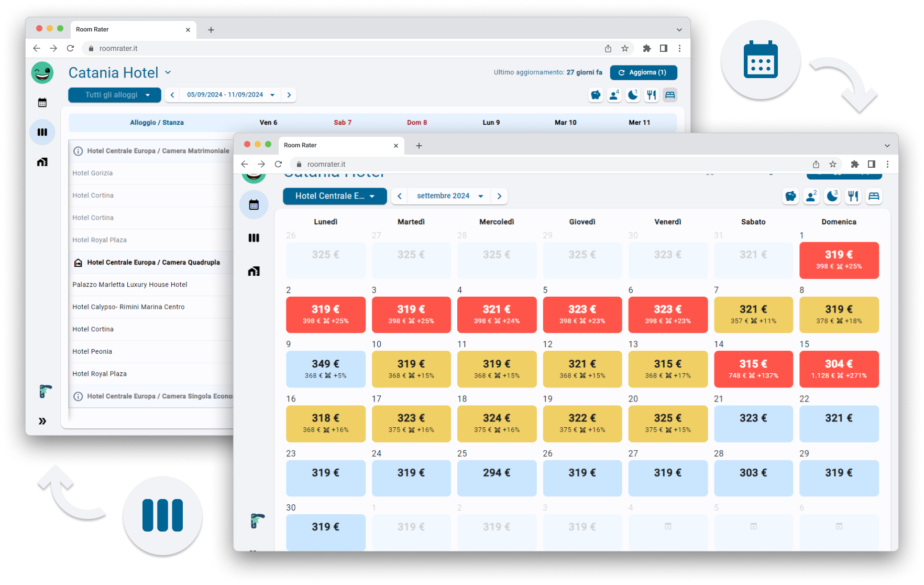The height and width of the screenshot is (585, 924).
Task: Toggle bed filter icon in back window
Action: (670, 95)
